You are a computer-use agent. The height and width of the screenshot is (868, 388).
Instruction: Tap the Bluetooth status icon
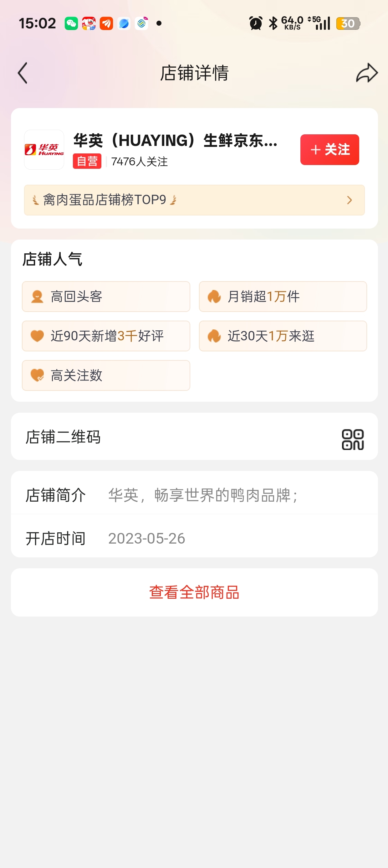tap(273, 23)
